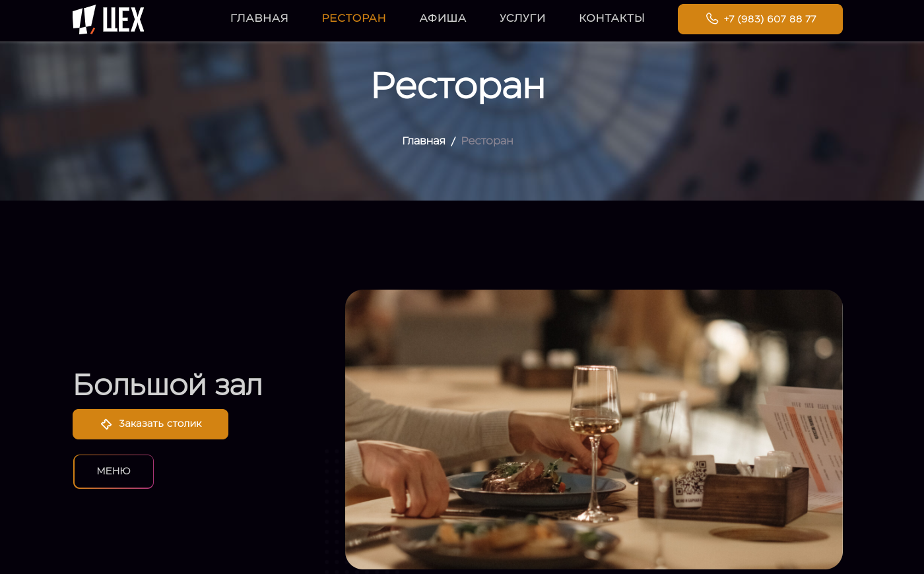This screenshot has height=574, width=924.
Task: Open the МЕНЮ outlined button
Action: coord(114,472)
